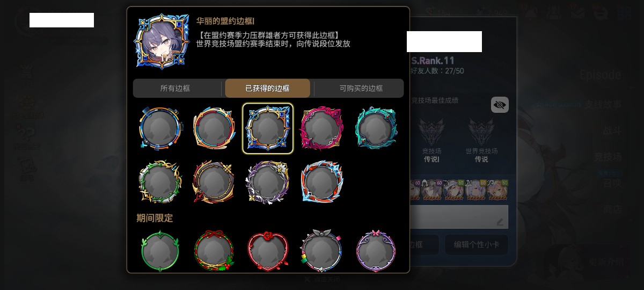Open the 可购买的边框 tab
644x290 pixels.
pos(361,88)
